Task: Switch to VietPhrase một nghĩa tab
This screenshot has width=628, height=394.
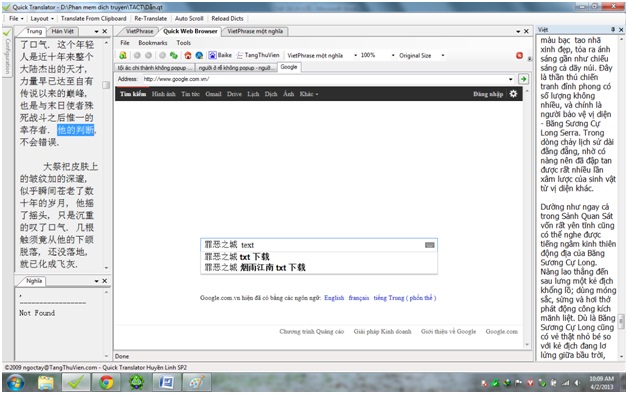Action: coord(255,31)
